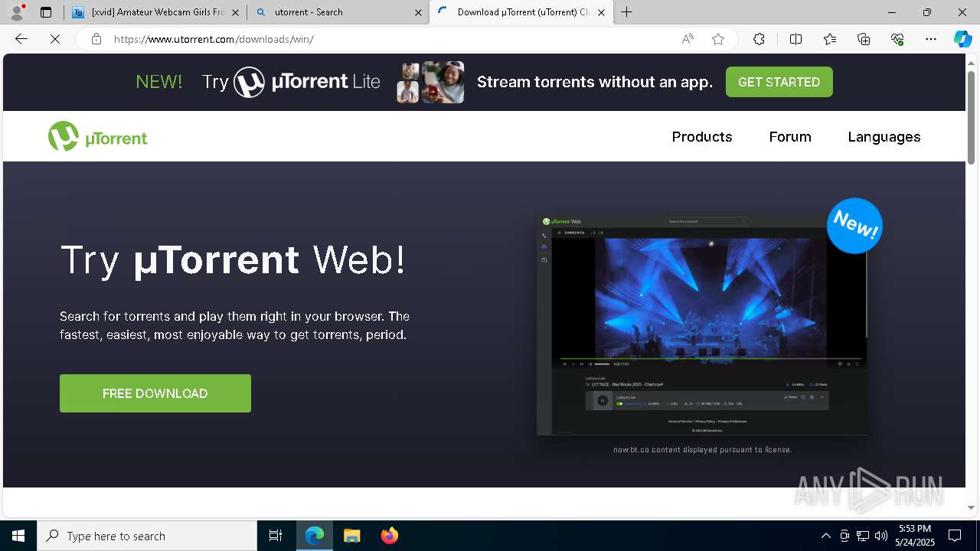Open the profile avatar icon in Edge
This screenshot has width=980, height=551.
pyautogui.click(x=17, y=12)
